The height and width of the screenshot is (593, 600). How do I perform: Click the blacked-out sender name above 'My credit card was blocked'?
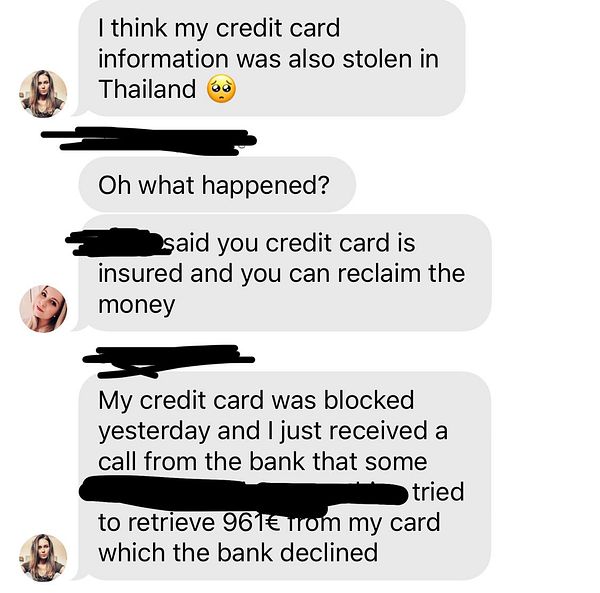pos(168,361)
